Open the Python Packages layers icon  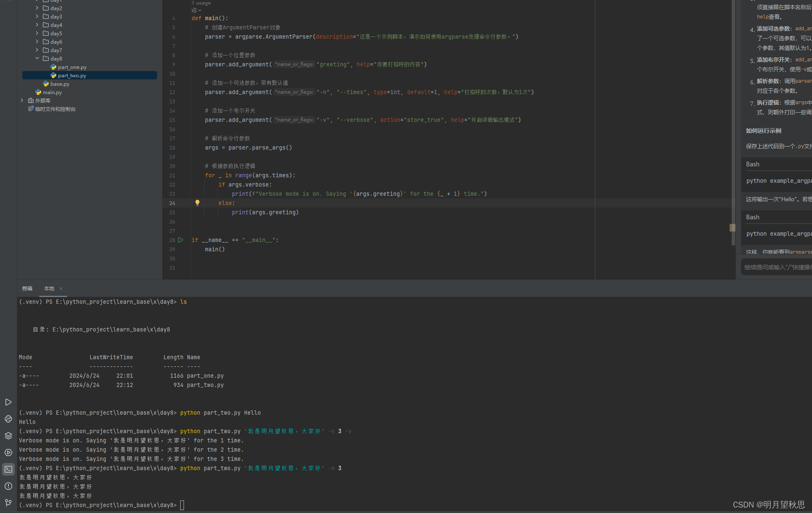click(8, 436)
